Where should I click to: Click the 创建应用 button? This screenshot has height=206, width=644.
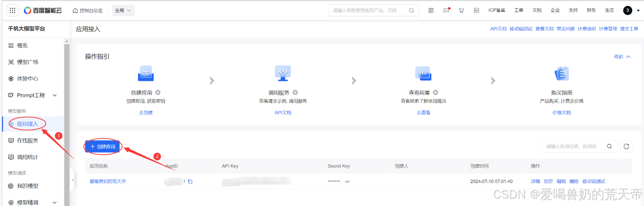tap(103, 146)
